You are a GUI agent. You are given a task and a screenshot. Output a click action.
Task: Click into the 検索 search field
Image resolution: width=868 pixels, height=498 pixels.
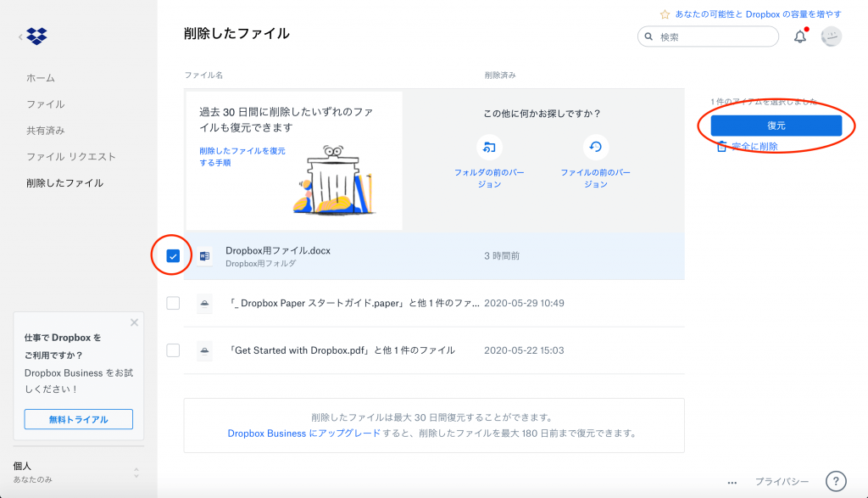(x=708, y=37)
